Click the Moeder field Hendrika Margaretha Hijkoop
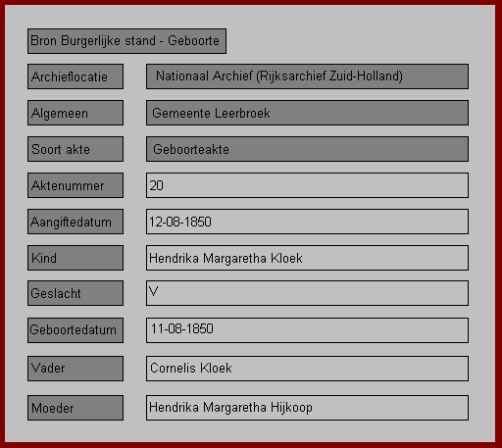The width and height of the screenshot is (502, 448). coord(307,408)
